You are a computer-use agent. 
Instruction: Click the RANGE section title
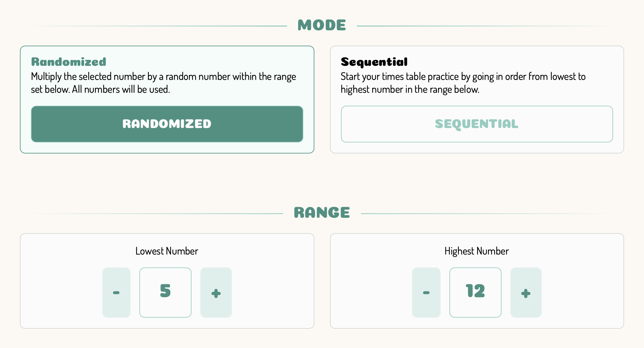tap(322, 213)
